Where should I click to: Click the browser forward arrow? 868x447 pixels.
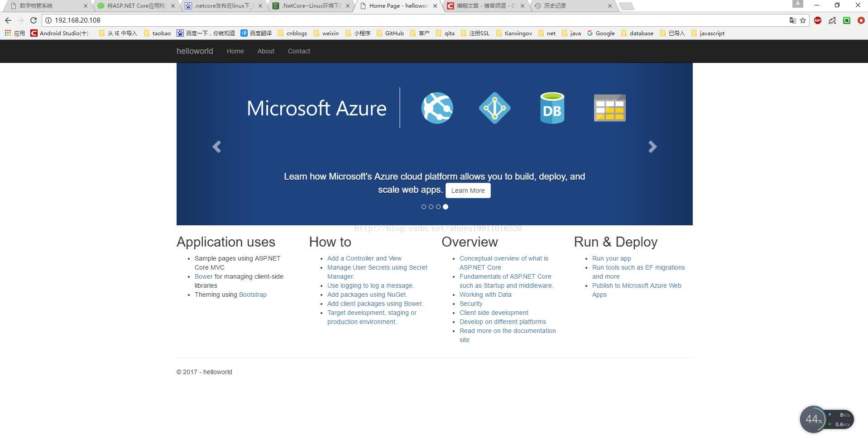pos(21,20)
